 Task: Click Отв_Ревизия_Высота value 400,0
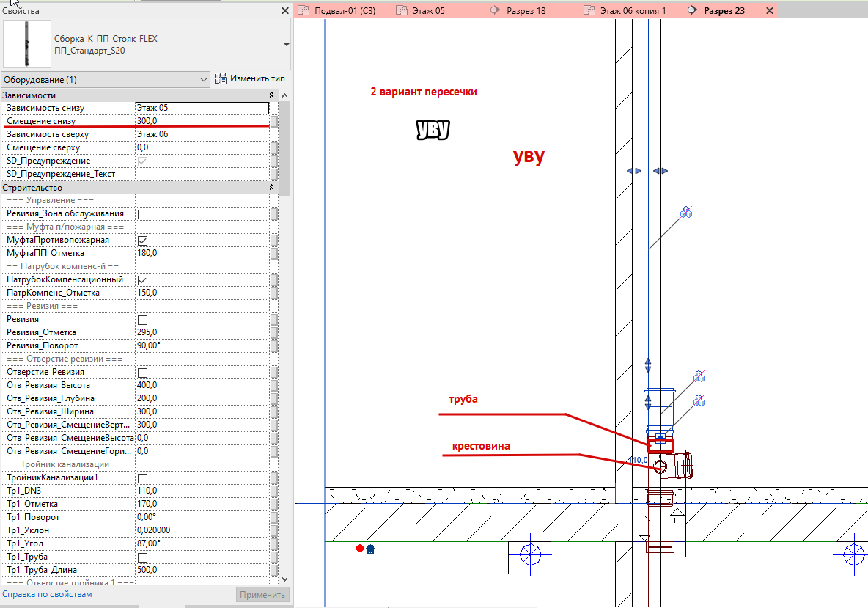pos(202,385)
